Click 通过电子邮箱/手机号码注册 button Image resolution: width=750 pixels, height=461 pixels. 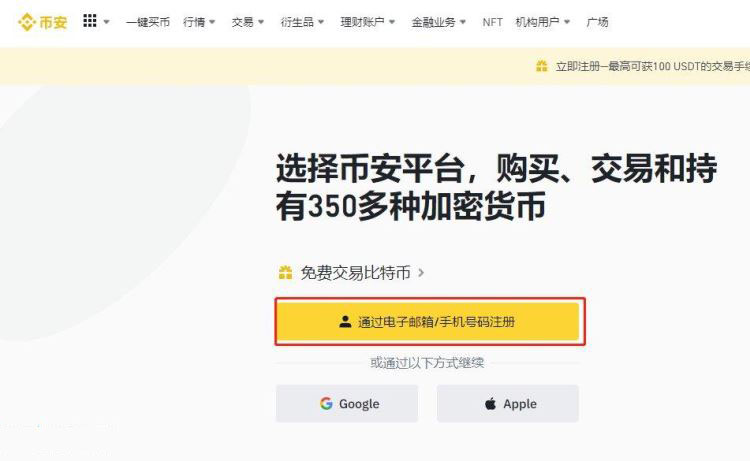[x=429, y=322]
